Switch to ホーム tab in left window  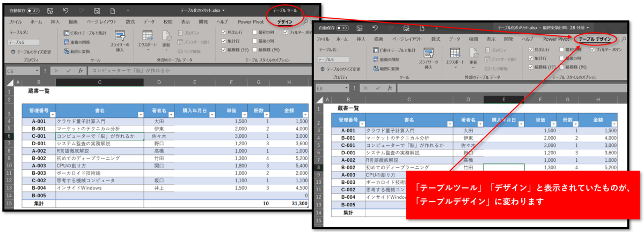tap(36, 22)
